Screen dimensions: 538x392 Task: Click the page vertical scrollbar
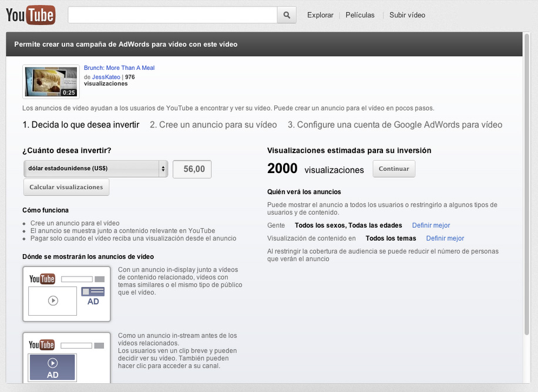tap(527, 184)
